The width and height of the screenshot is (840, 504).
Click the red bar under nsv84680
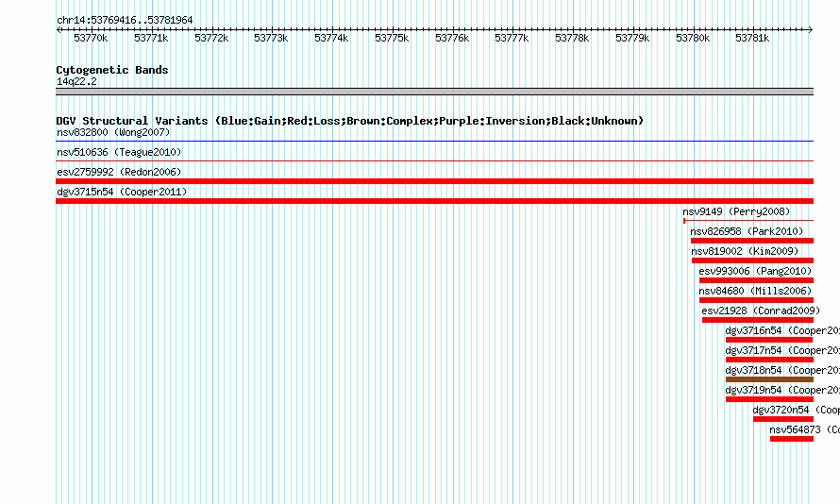point(756,300)
